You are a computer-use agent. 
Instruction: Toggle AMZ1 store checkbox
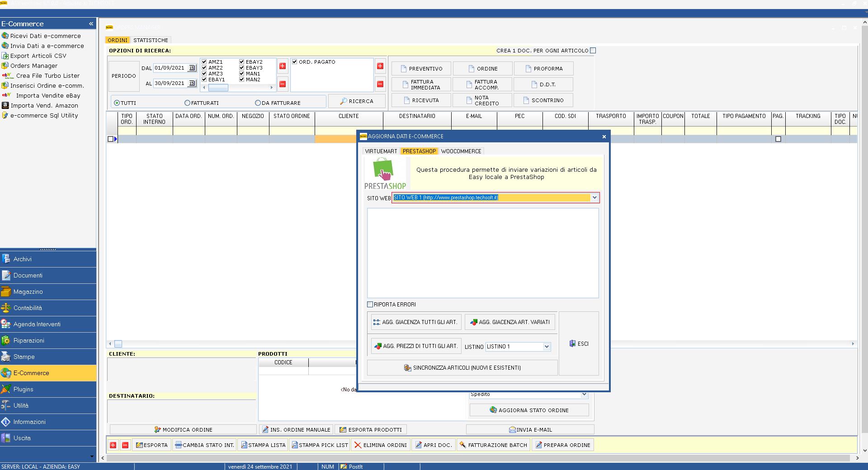(204, 62)
